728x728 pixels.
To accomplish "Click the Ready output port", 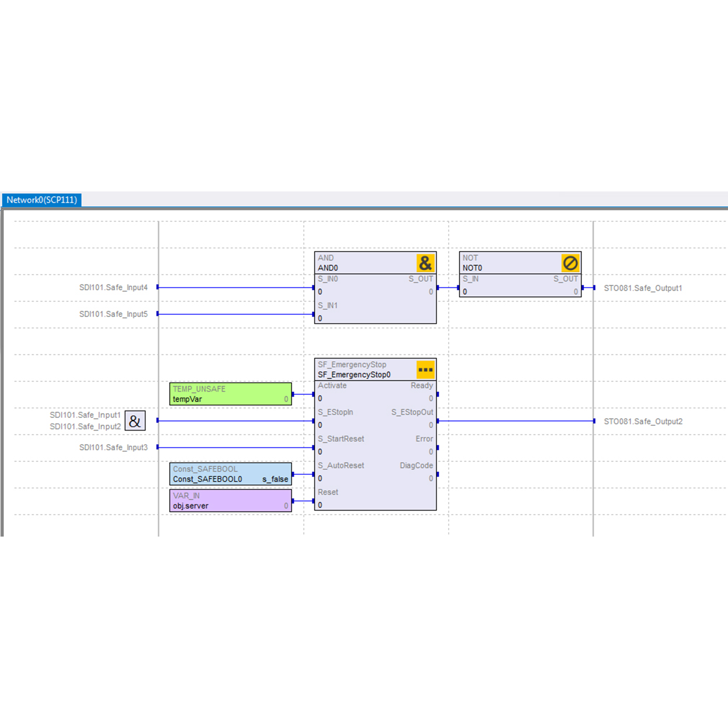I will (x=422, y=386).
